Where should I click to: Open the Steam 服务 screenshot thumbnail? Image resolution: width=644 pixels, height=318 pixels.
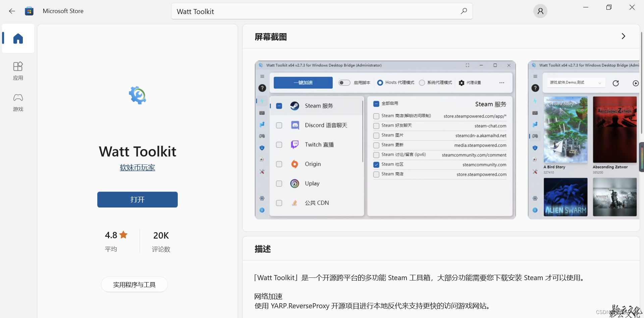[x=385, y=140]
